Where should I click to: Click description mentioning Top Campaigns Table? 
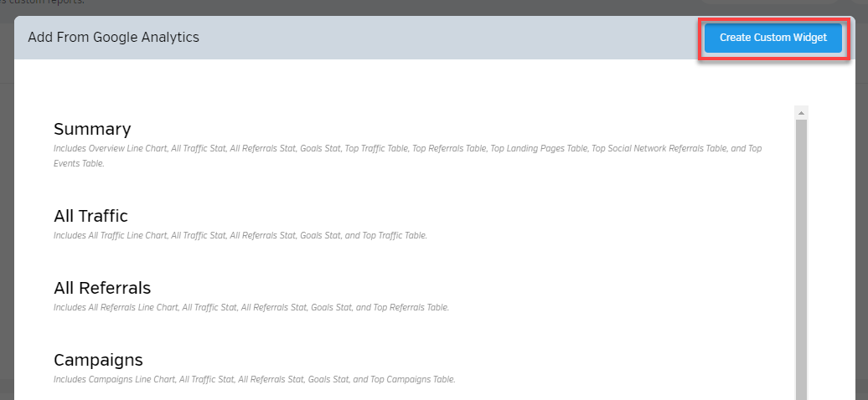pos(255,380)
